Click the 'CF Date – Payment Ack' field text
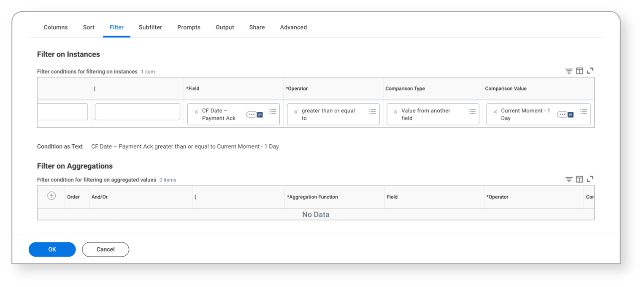Viewport: 644px width, 287px height. click(219, 114)
